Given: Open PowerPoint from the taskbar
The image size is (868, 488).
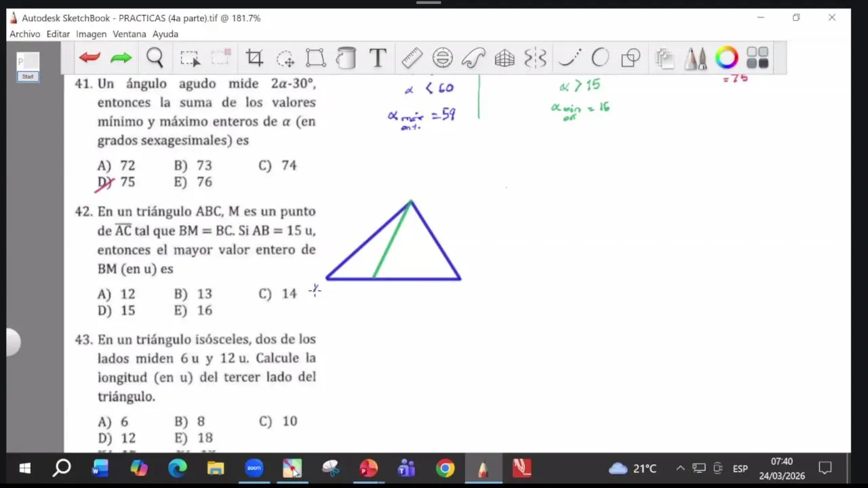Looking at the screenshot, I should pos(368,468).
